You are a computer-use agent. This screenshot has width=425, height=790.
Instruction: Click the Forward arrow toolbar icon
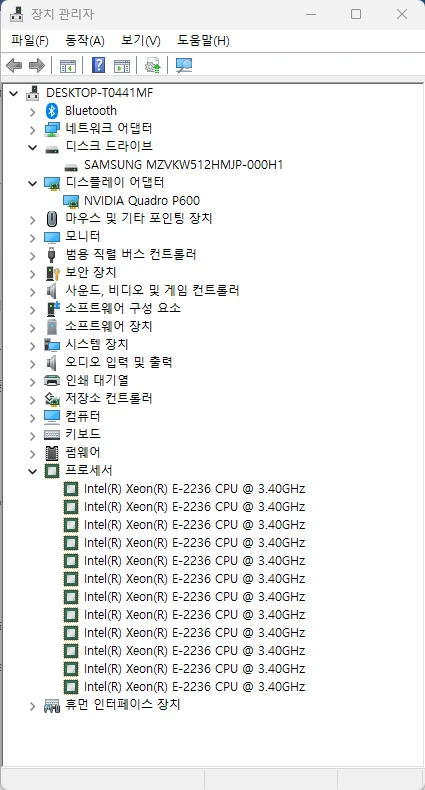(37, 65)
